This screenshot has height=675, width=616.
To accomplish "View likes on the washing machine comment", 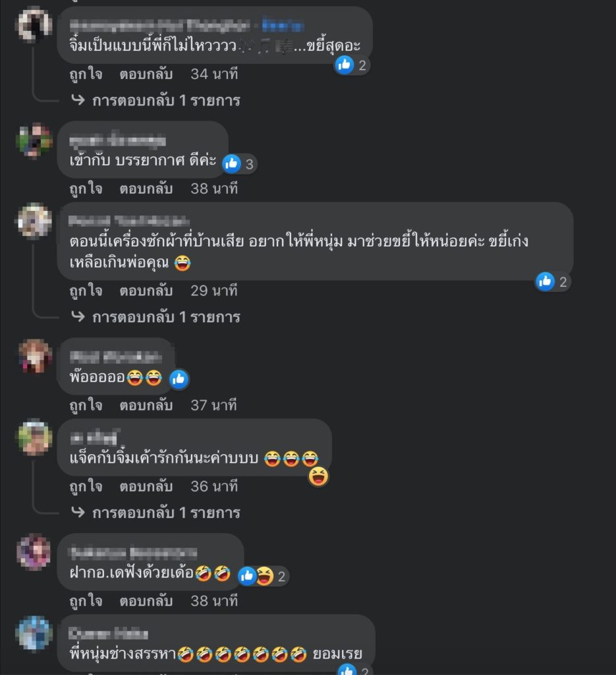I will click(553, 282).
